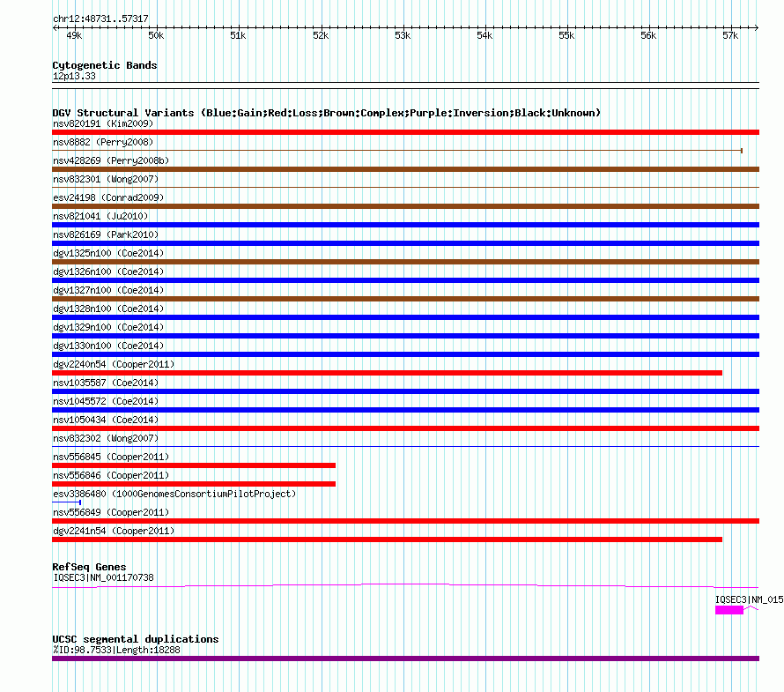784x692 pixels.
Task: Click the dgv1328n100 (Coe2014) gain bar
Action: (405, 317)
